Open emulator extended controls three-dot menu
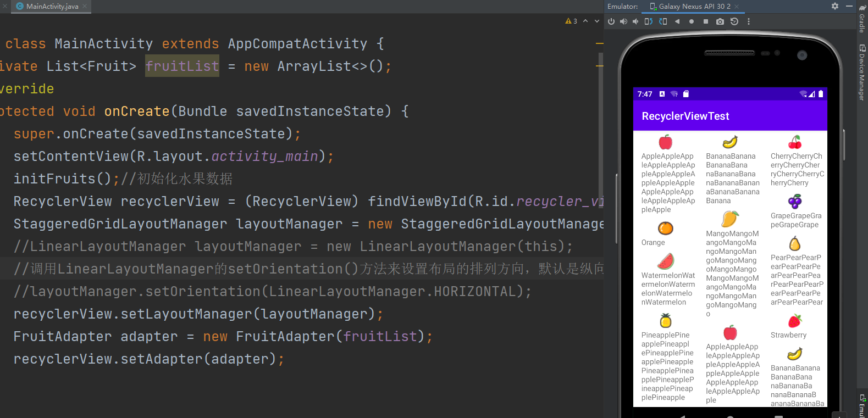 point(749,21)
